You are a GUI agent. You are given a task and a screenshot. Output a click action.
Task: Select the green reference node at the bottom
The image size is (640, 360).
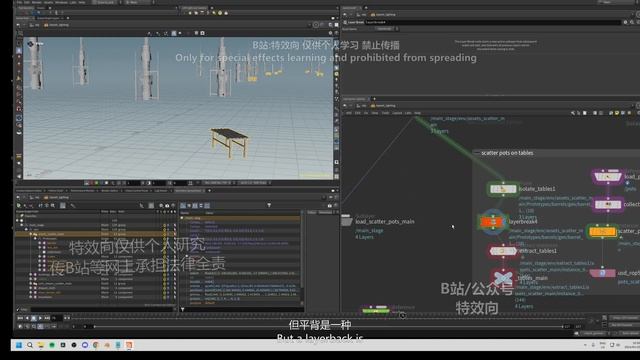tap(376, 310)
